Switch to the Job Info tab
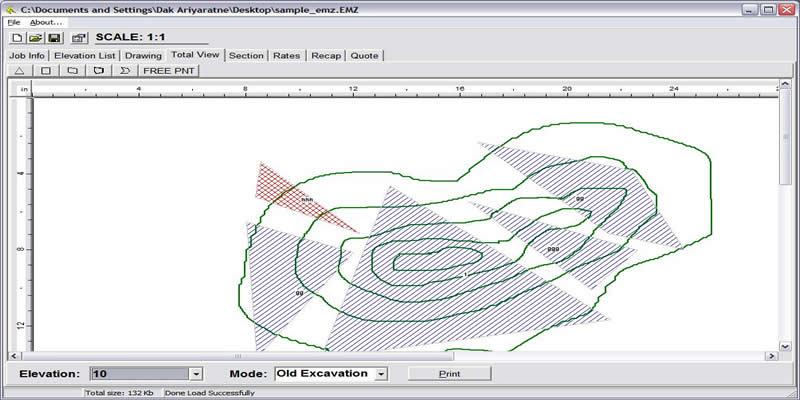This screenshot has height=400, width=800. [x=28, y=55]
